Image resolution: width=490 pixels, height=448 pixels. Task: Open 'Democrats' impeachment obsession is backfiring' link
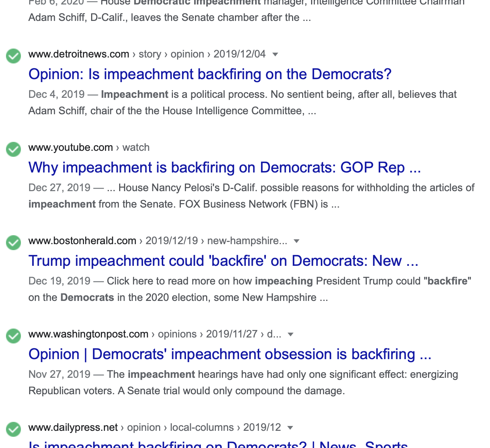click(x=230, y=354)
